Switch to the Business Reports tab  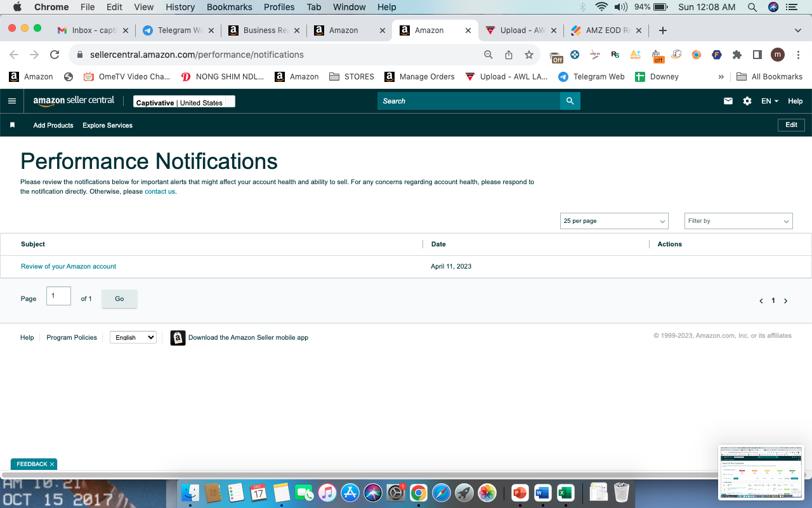(265, 30)
